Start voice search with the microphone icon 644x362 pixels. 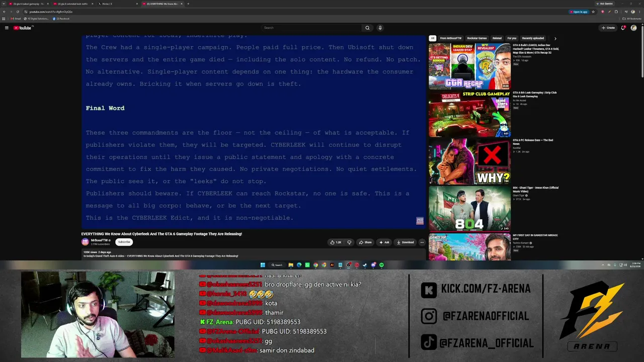[x=380, y=28]
